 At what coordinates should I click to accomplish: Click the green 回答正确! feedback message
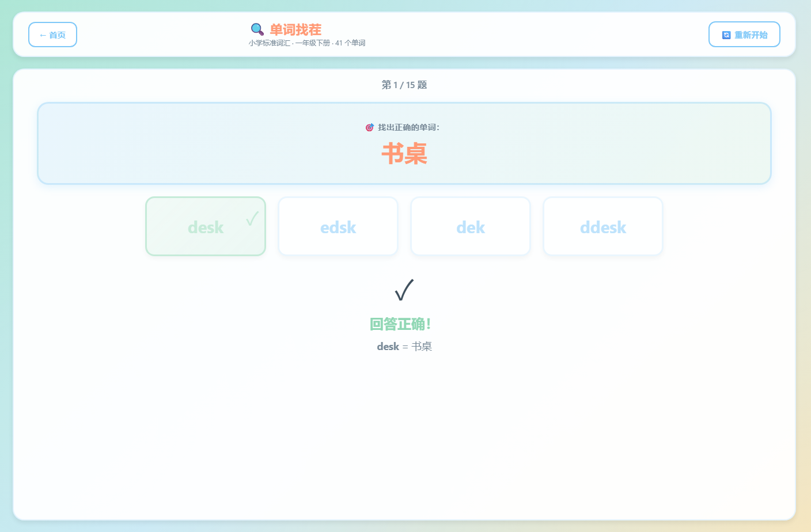[x=400, y=324]
